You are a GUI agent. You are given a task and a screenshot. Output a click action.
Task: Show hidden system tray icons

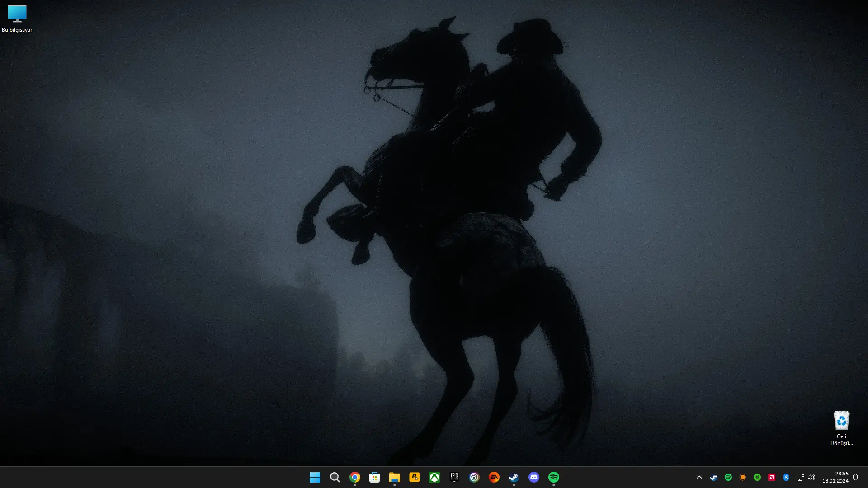pyautogui.click(x=699, y=477)
